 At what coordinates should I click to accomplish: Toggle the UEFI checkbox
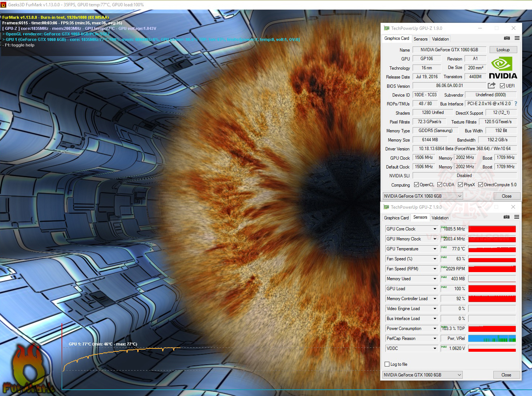point(502,86)
